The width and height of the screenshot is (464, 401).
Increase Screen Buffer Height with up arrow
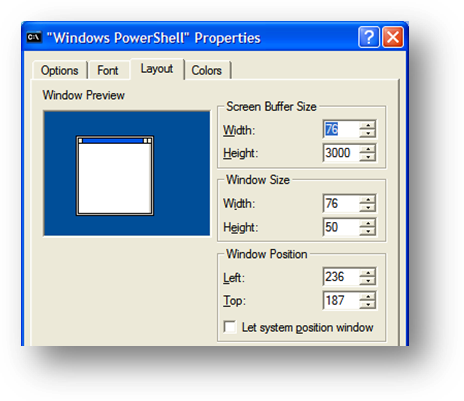point(368,149)
